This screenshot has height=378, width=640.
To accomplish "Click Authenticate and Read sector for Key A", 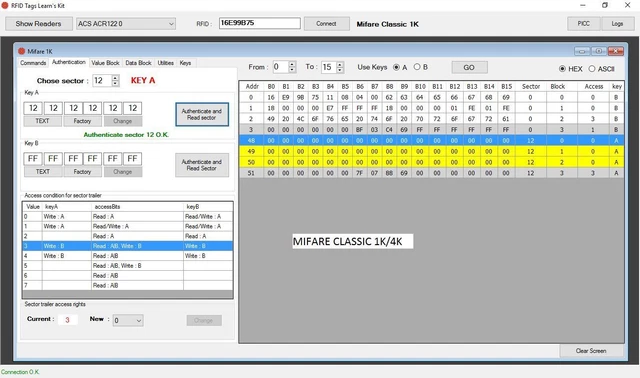I will pyautogui.click(x=202, y=114).
